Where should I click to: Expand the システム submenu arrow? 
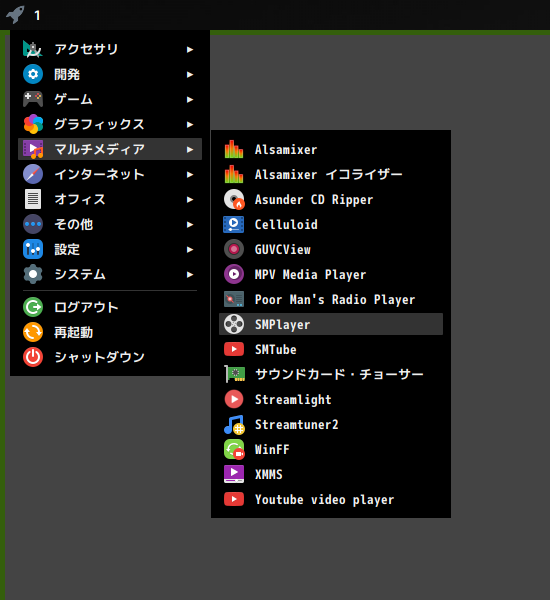point(190,274)
